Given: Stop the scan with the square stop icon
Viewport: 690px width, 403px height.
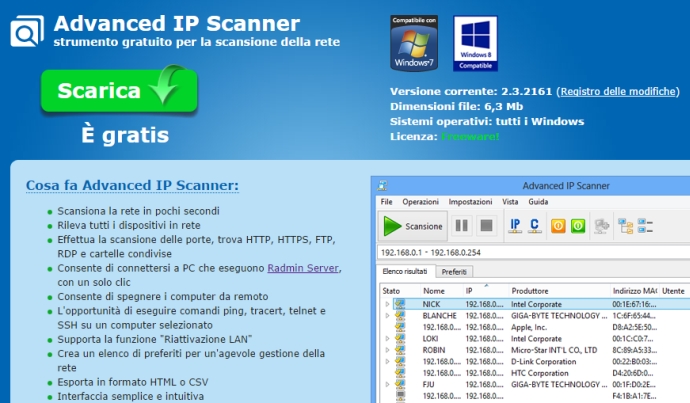Looking at the screenshot, I should 486,226.
